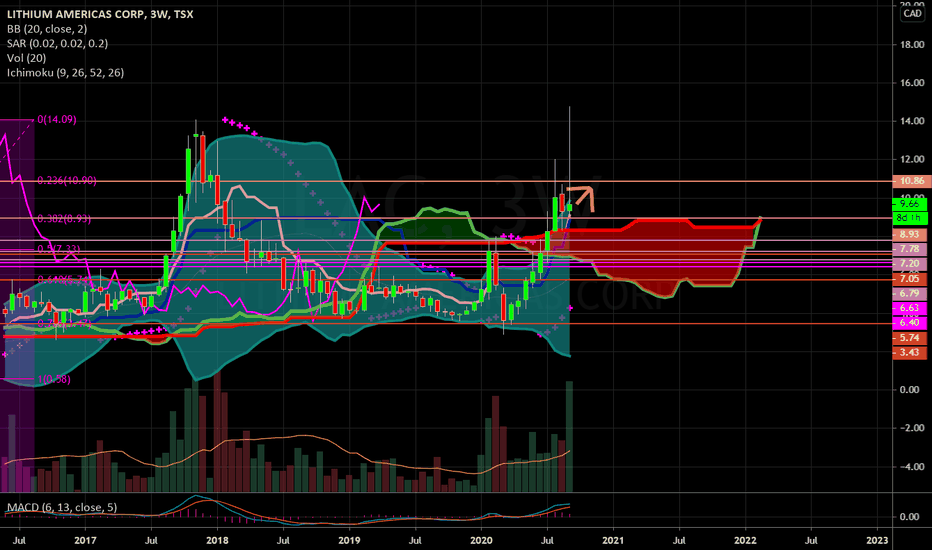Select the green 9.66 current price tag

coord(909,203)
